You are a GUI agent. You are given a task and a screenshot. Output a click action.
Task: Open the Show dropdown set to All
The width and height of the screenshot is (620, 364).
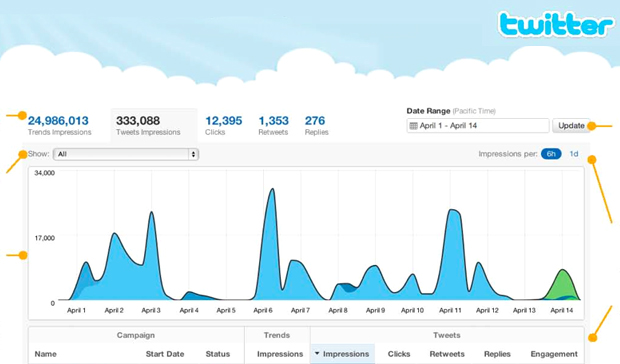pyautogui.click(x=126, y=154)
